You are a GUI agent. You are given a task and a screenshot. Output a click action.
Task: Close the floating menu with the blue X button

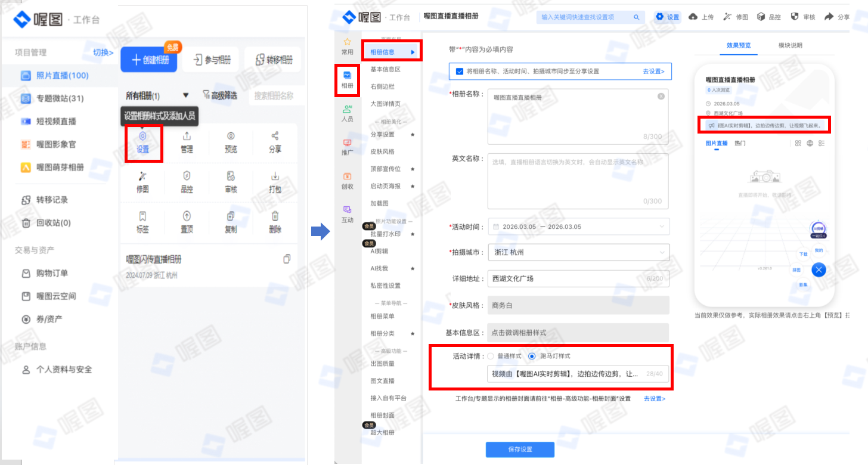819,269
